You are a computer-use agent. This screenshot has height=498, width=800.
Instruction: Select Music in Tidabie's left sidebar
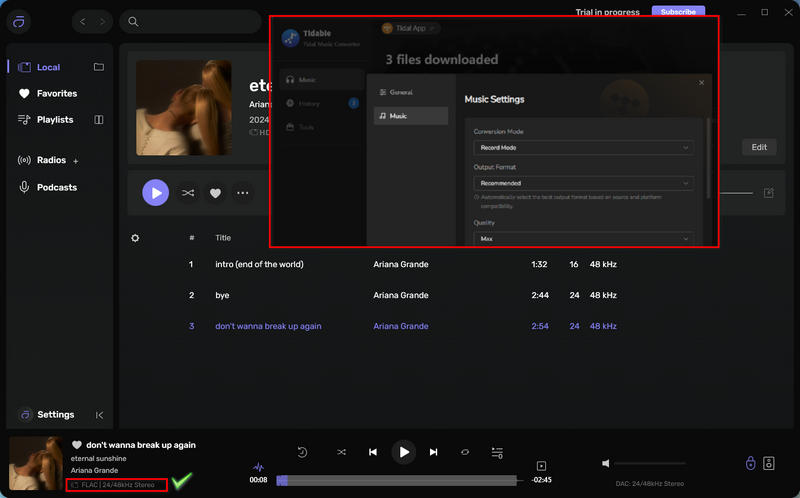click(321, 80)
